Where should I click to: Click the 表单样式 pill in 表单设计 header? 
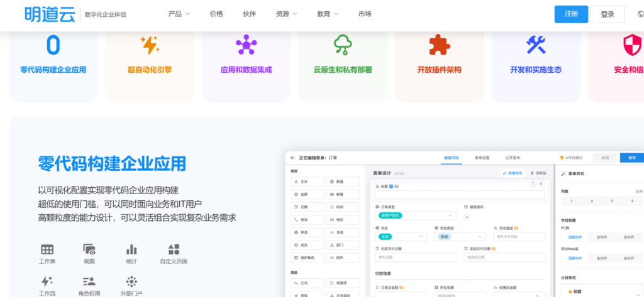(513, 173)
